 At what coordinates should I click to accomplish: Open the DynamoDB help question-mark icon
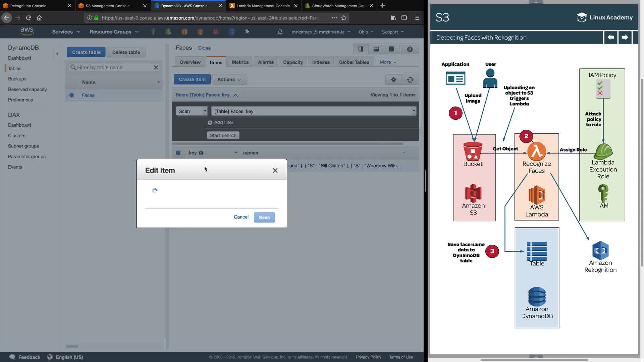click(x=410, y=49)
